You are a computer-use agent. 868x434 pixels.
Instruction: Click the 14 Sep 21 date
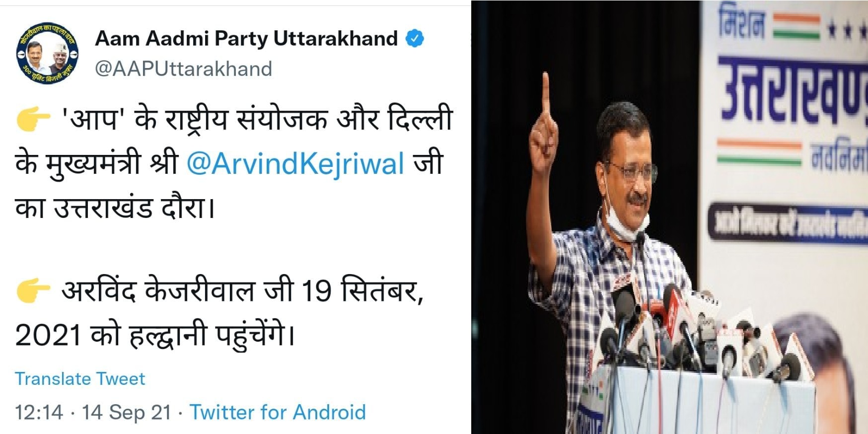coord(127,412)
